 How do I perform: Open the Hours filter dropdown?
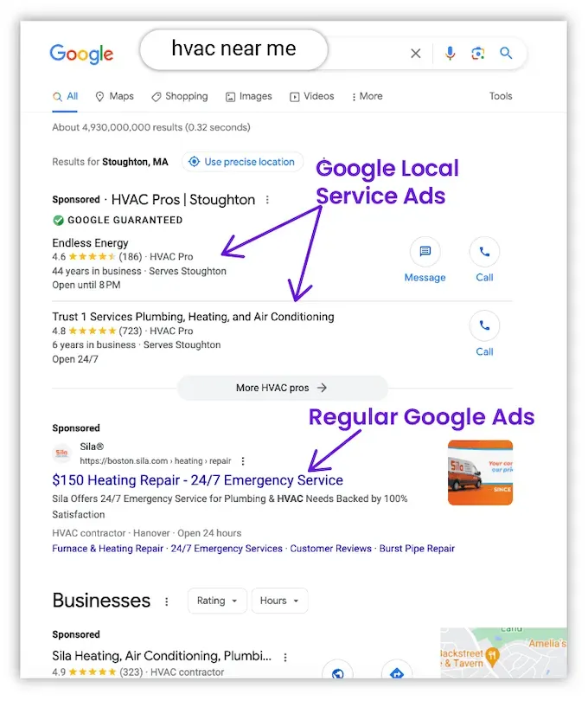[x=279, y=601]
